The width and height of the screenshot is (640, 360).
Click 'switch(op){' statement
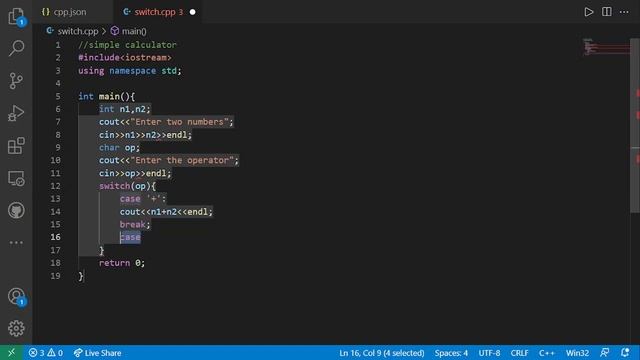point(127,186)
